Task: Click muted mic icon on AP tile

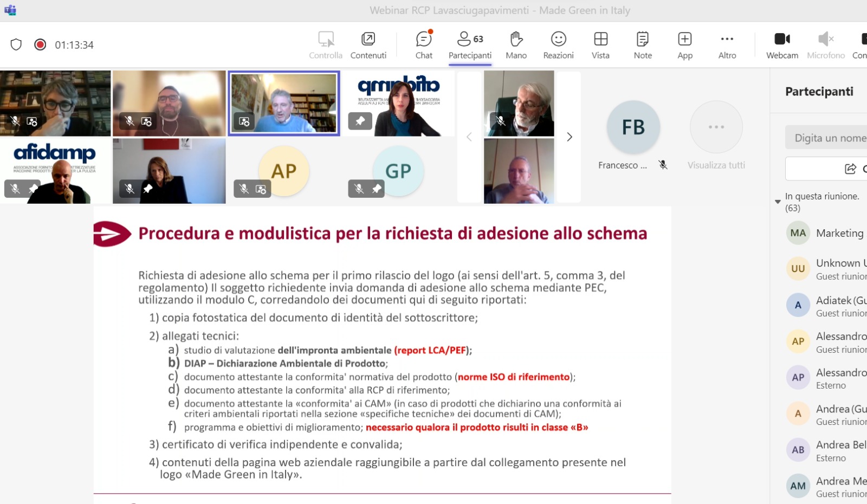Action: pos(244,189)
